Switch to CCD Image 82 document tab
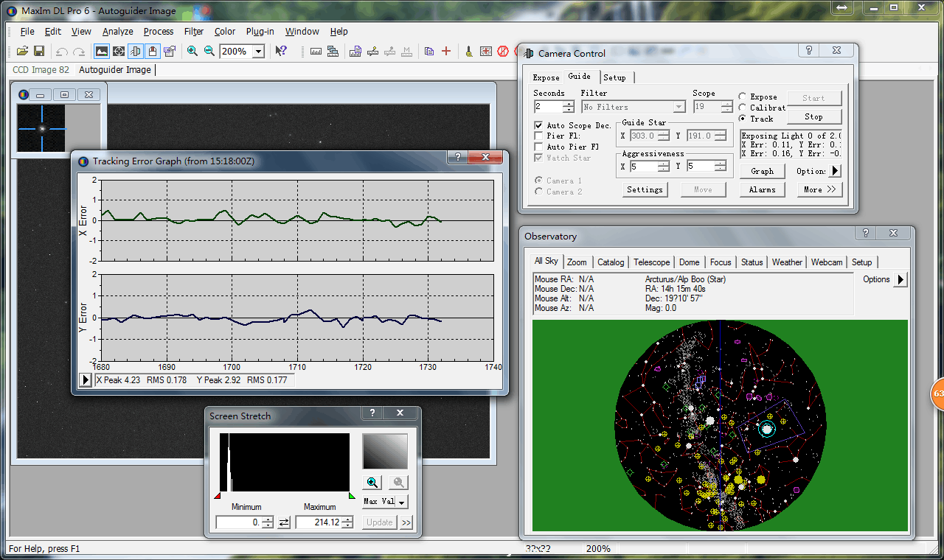The width and height of the screenshot is (944, 560). click(41, 70)
